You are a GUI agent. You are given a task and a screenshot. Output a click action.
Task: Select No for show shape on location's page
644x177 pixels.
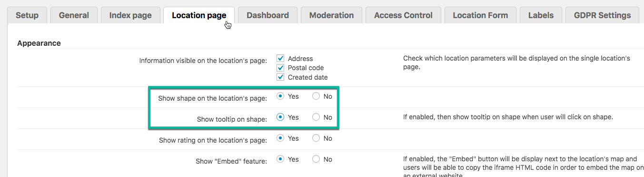pos(316,96)
